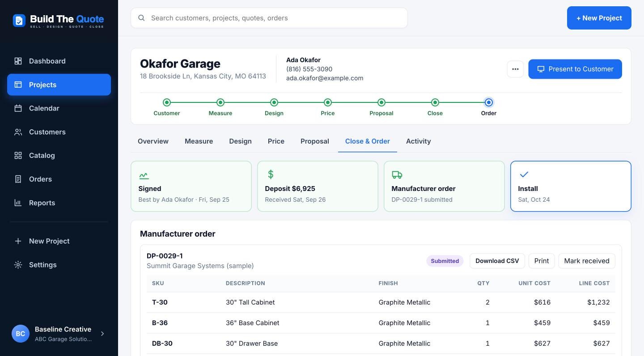Open the Activity tab
Screen dimensions: 644x356
[419, 141]
